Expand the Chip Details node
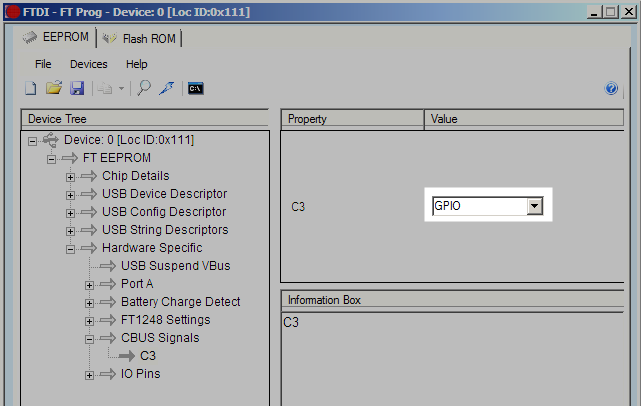 (x=70, y=177)
